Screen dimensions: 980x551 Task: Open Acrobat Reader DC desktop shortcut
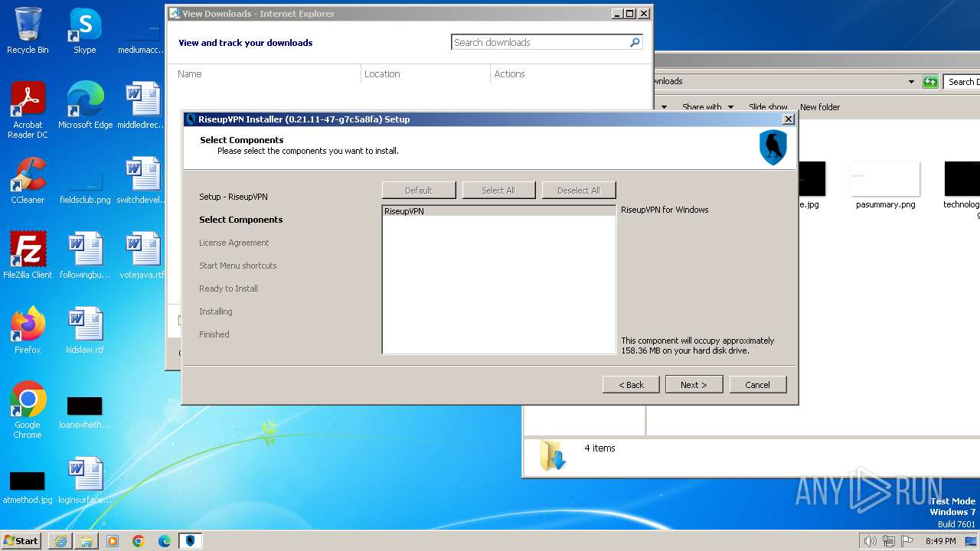(x=28, y=109)
